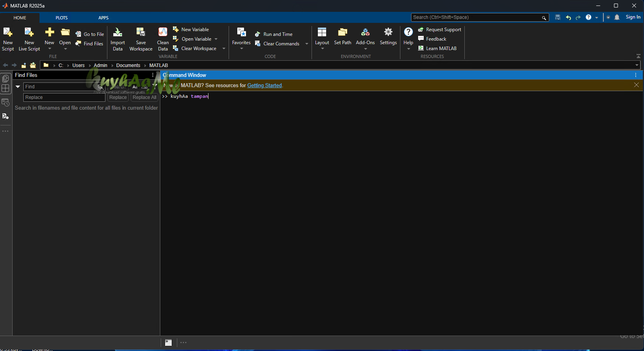Click the Replace All button
Image resolution: width=644 pixels, height=351 pixels.
[145, 97]
